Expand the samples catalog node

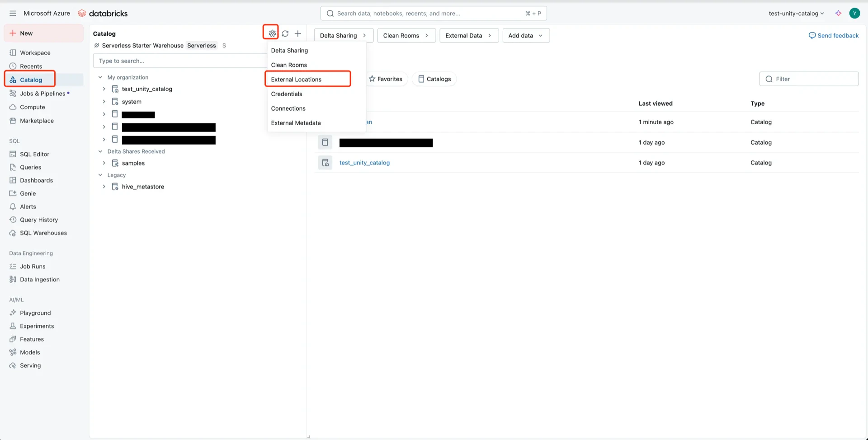[x=104, y=163]
